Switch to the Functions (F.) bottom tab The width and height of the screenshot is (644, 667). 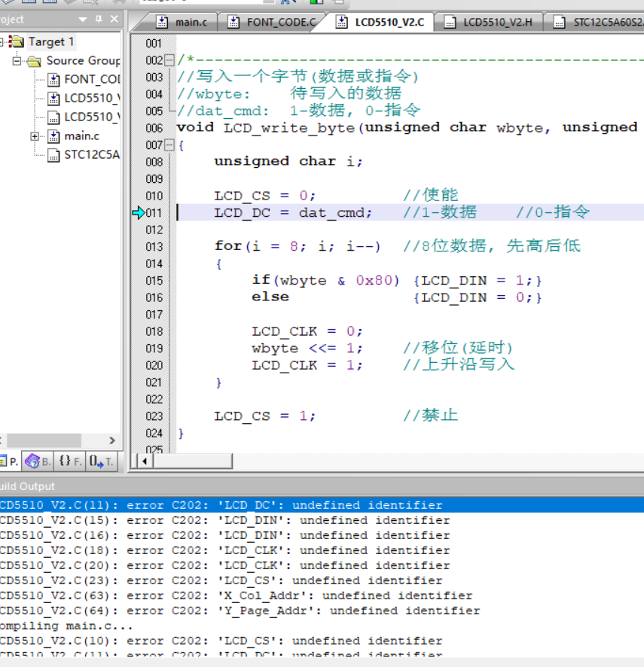[x=70, y=461]
